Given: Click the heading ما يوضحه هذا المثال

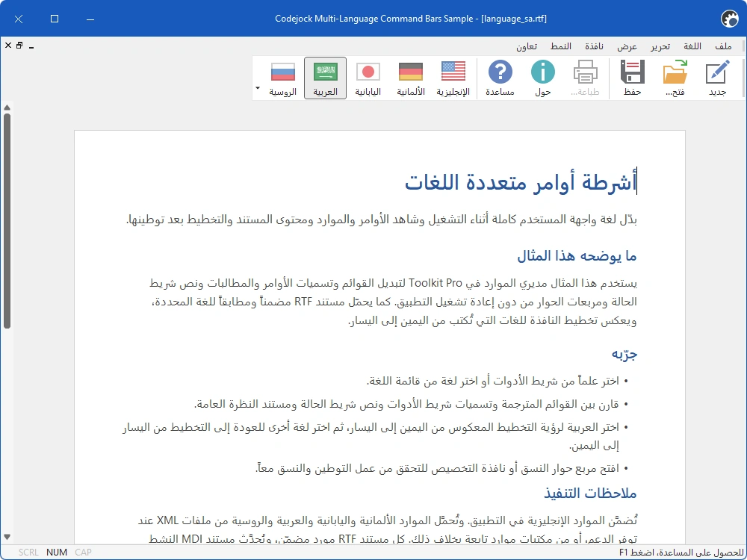Looking at the screenshot, I should pyautogui.click(x=577, y=256).
